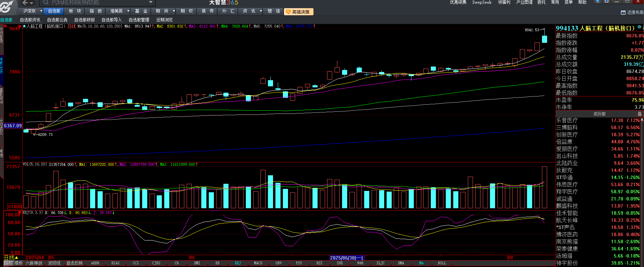Select the MACD indicator tab
The image size is (644, 267).
[258, 263]
